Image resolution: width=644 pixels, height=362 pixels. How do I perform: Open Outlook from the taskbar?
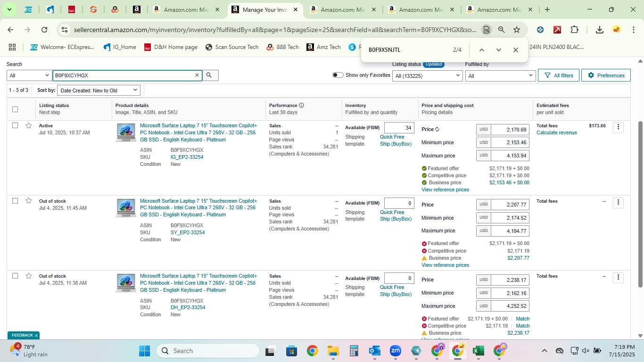pyautogui.click(x=374, y=351)
